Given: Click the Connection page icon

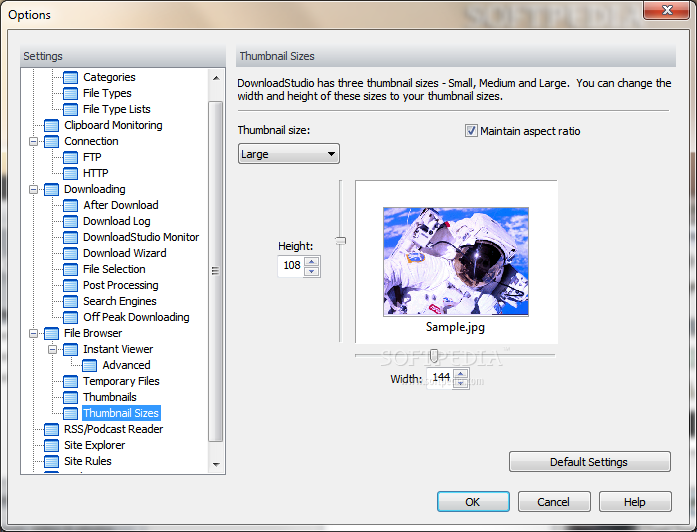Looking at the screenshot, I should click(51, 141).
